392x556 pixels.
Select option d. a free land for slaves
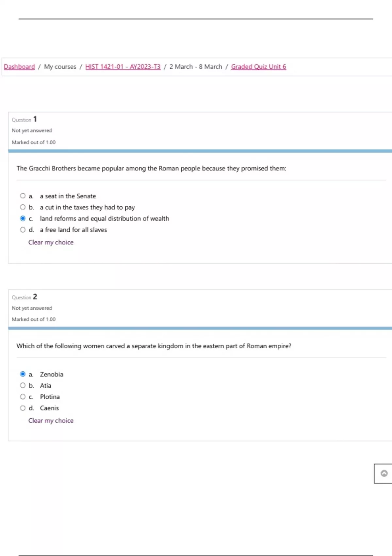point(23,230)
